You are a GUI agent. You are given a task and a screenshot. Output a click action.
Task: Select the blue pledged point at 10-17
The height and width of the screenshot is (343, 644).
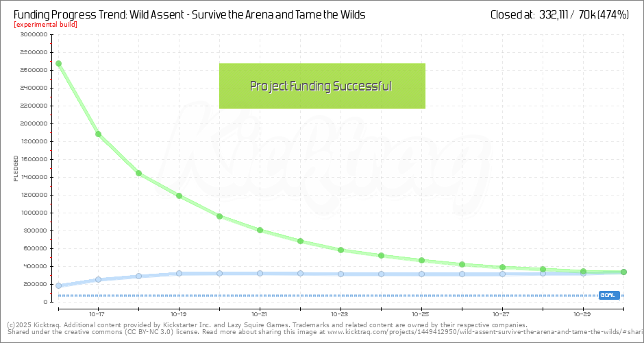pos(99,279)
